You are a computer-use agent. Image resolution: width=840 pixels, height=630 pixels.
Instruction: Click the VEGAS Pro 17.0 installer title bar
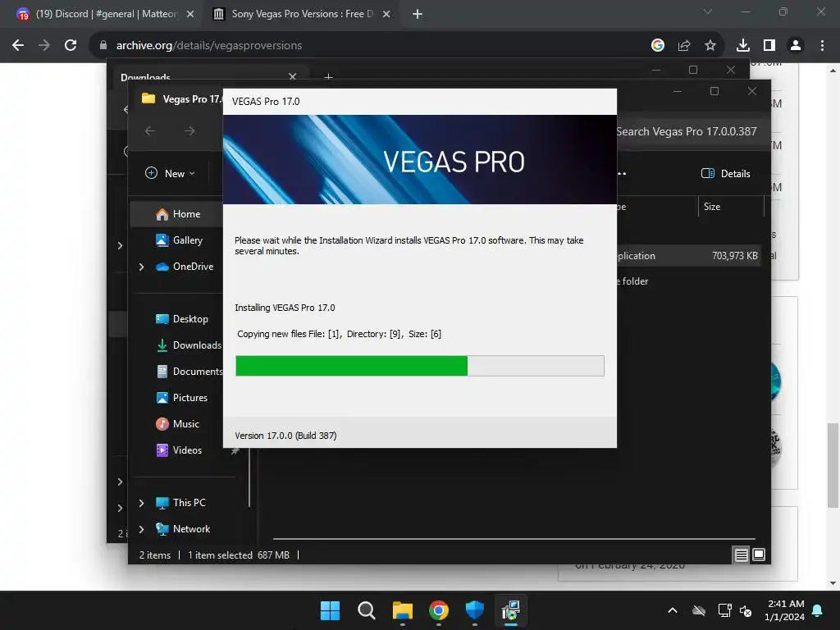tap(419, 102)
